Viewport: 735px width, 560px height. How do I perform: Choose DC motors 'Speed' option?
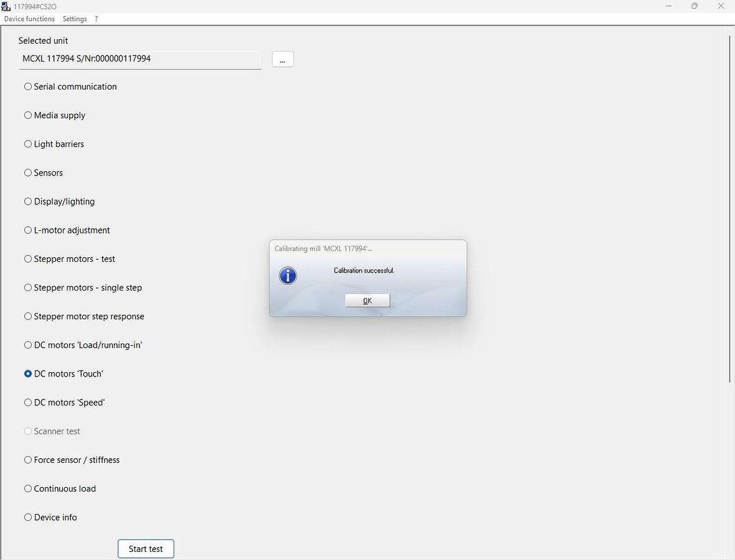28,403
